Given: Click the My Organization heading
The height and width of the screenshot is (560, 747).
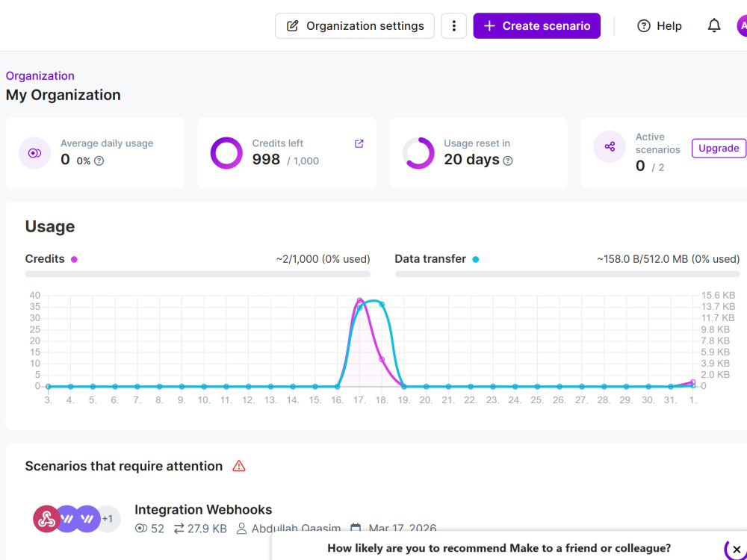Looking at the screenshot, I should (63, 95).
